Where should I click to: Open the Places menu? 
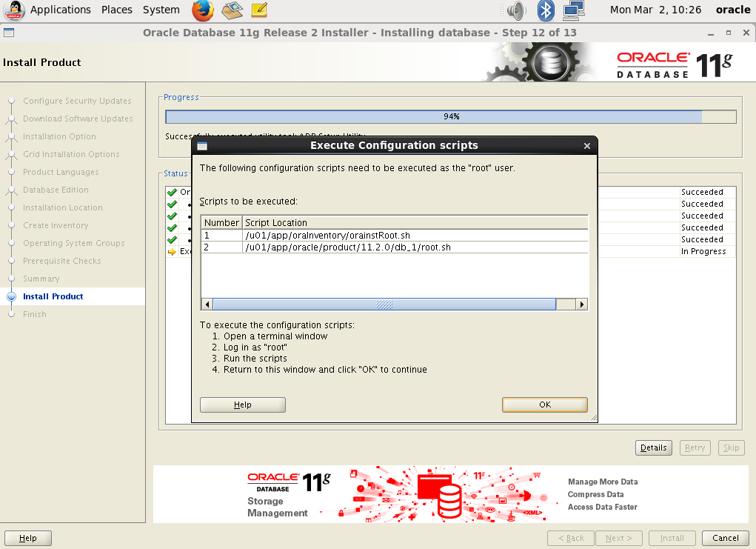[117, 10]
